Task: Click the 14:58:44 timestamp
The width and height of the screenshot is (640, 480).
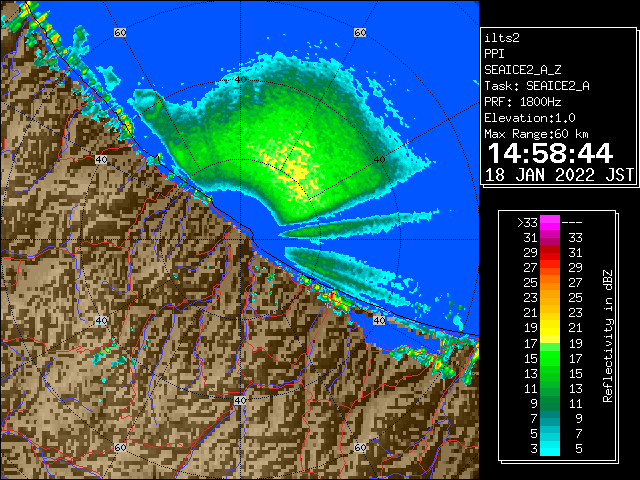Action: (550, 153)
